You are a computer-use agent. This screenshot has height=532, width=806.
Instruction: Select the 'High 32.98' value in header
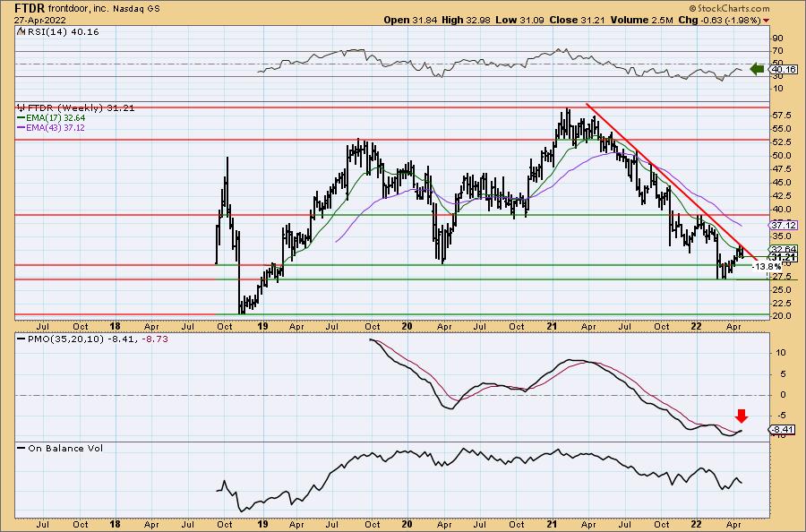[466, 20]
